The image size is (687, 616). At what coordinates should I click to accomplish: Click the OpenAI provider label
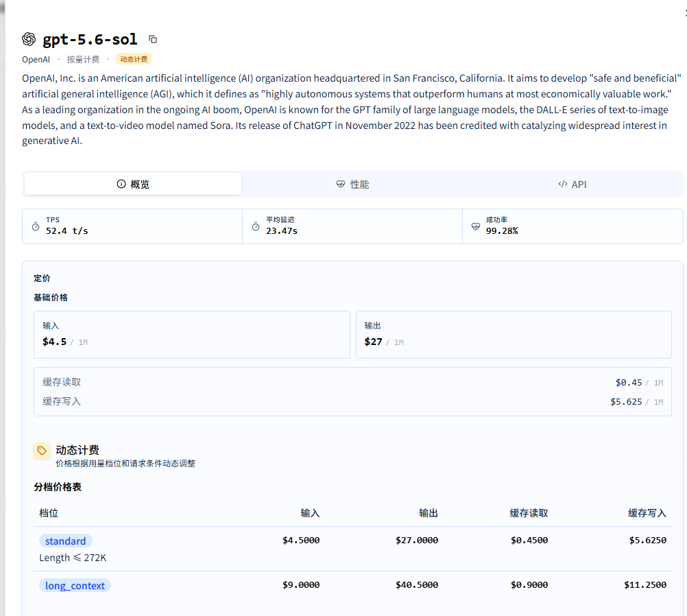pos(36,60)
